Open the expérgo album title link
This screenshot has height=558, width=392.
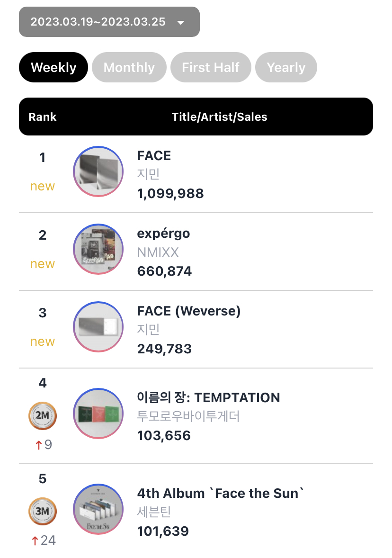164,234
